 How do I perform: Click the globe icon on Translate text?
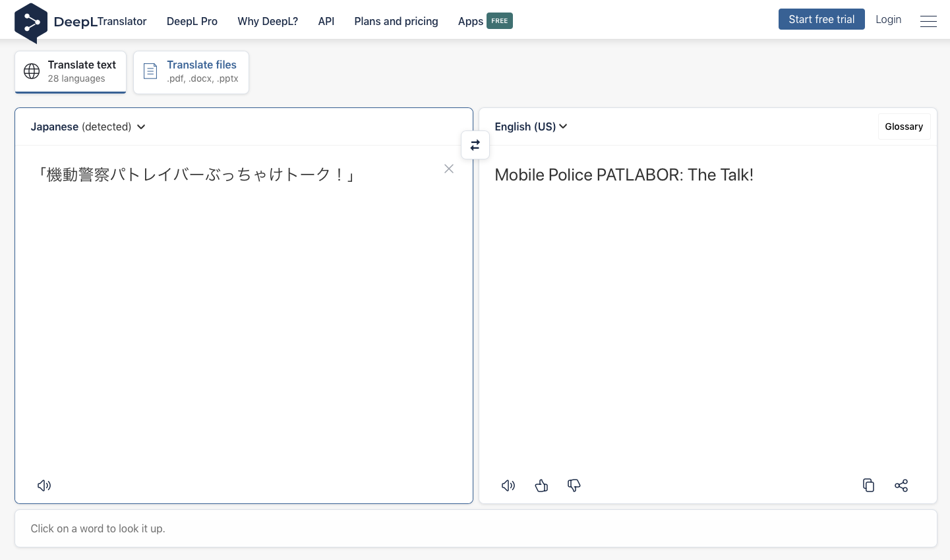tap(32, 71)
